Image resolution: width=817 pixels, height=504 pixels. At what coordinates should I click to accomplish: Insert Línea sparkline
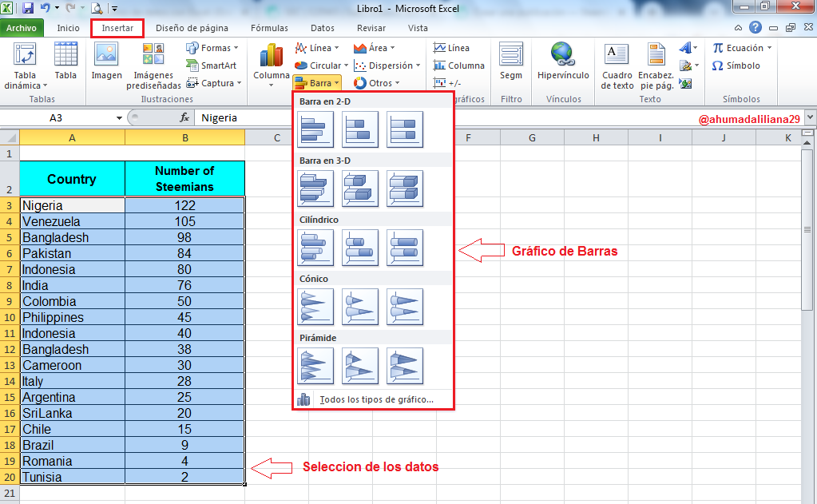tap(451, 48)
